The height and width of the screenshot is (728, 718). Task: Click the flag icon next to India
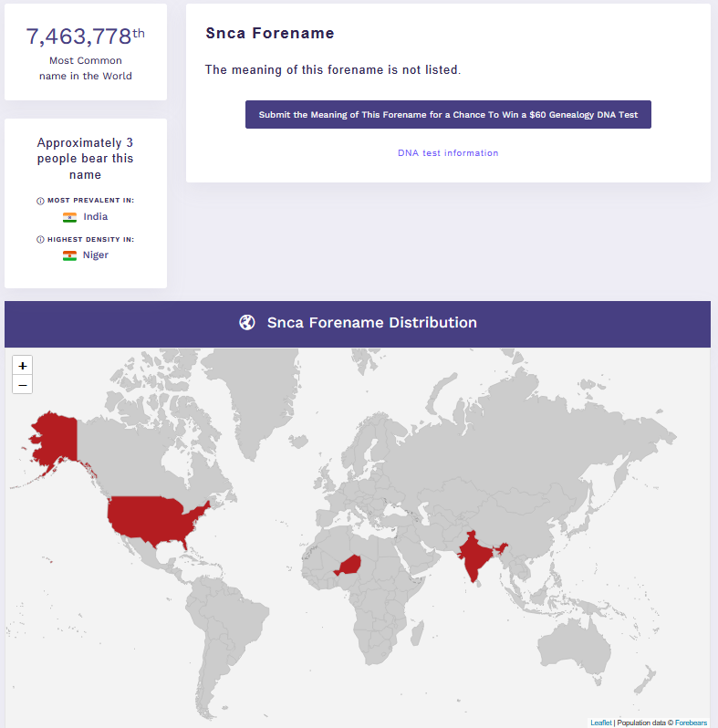(x=69, y=217)
